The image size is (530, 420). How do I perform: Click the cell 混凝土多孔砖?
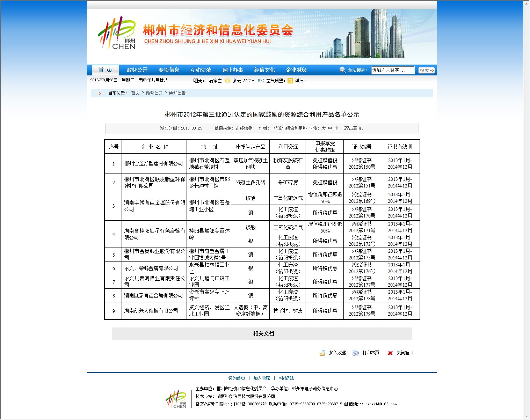tap(251, 183)
